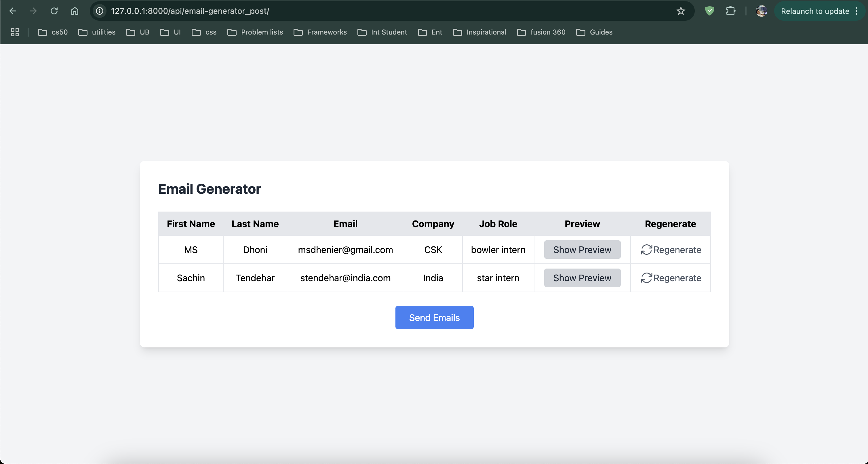Image resolution: width=868 pixels, height=464 pixels.
Task: Open the profile avatar menu
Action: point(761,11)
